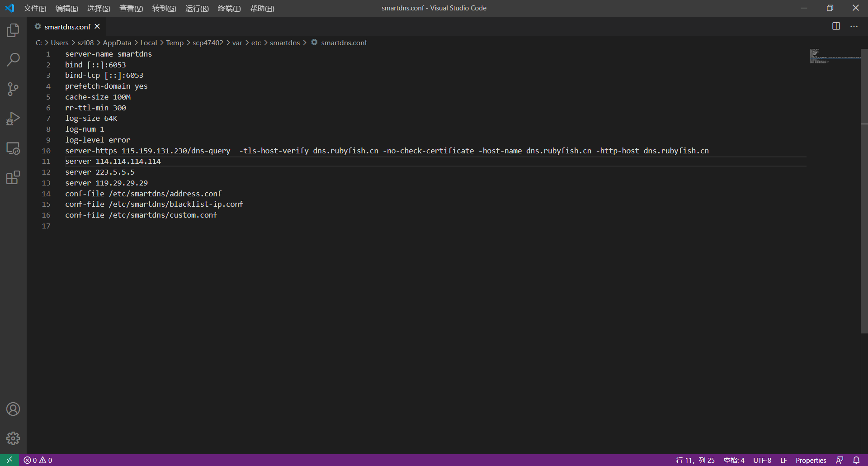This screenshot has height=466, width=868.
Task: Open the 查看 menu
Action: 131,8
